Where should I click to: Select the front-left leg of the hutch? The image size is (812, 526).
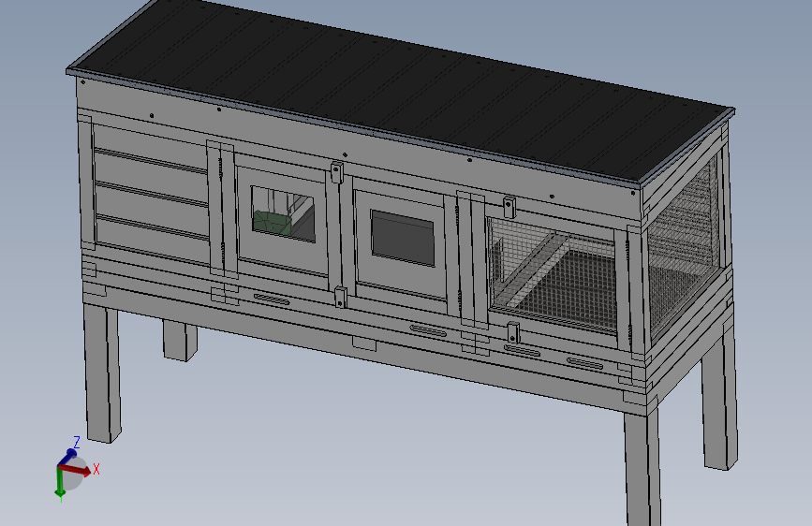(x=102, y=373)
